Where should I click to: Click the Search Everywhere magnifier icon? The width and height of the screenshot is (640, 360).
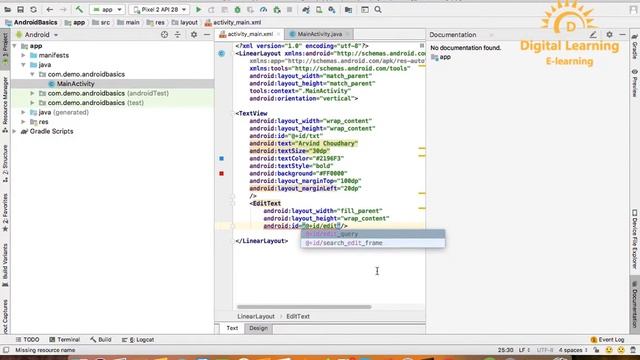pos(378,9)
